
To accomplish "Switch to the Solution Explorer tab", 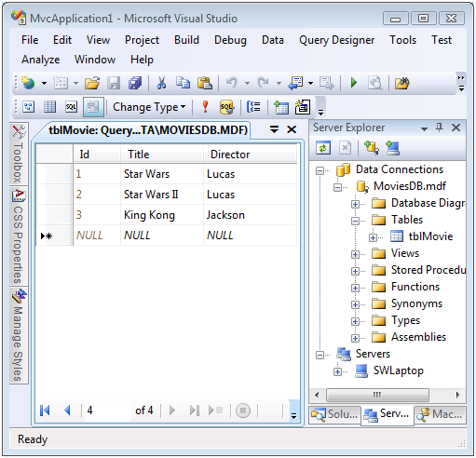I will tap(334, 414).
